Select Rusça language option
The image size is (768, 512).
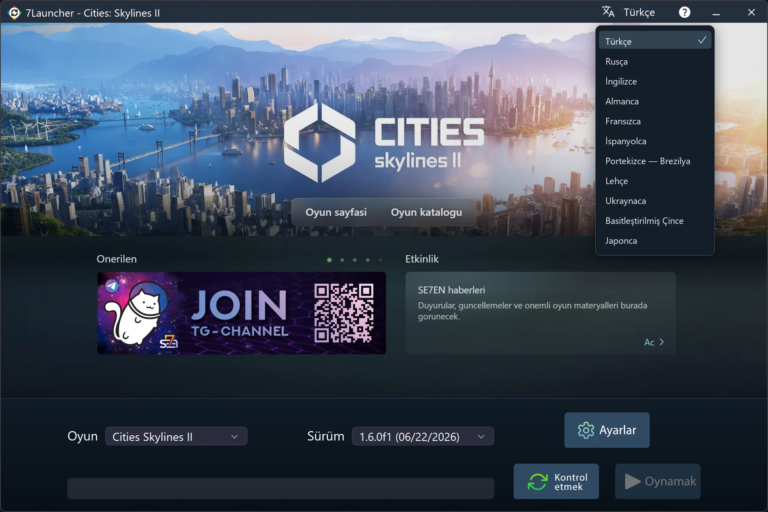(x=655, y=61)
